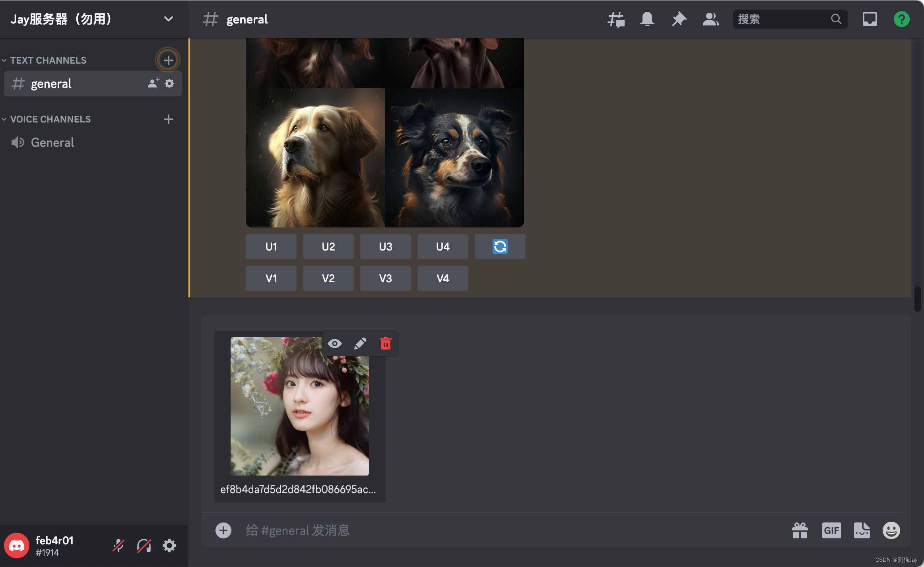This screenshot has height=567, width=924.
Task: Toggle spoiler eye on attachment
Action: [x=334, y=344]
